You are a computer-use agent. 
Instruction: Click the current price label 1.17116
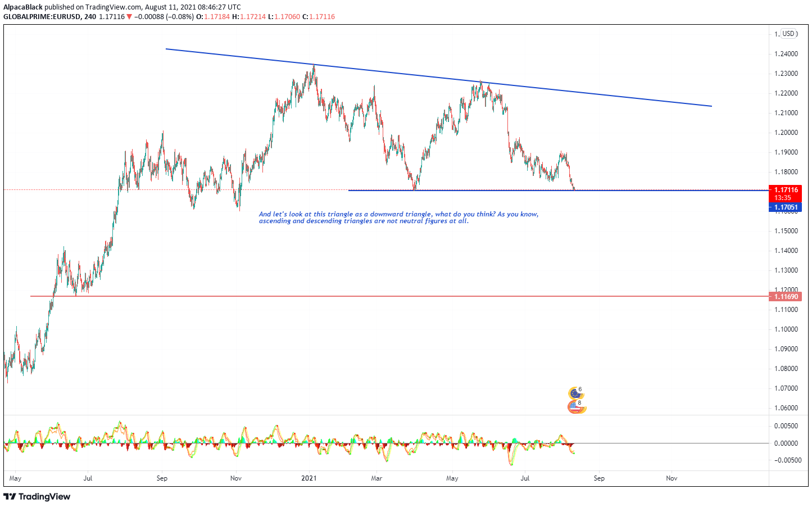coord(785,190)
